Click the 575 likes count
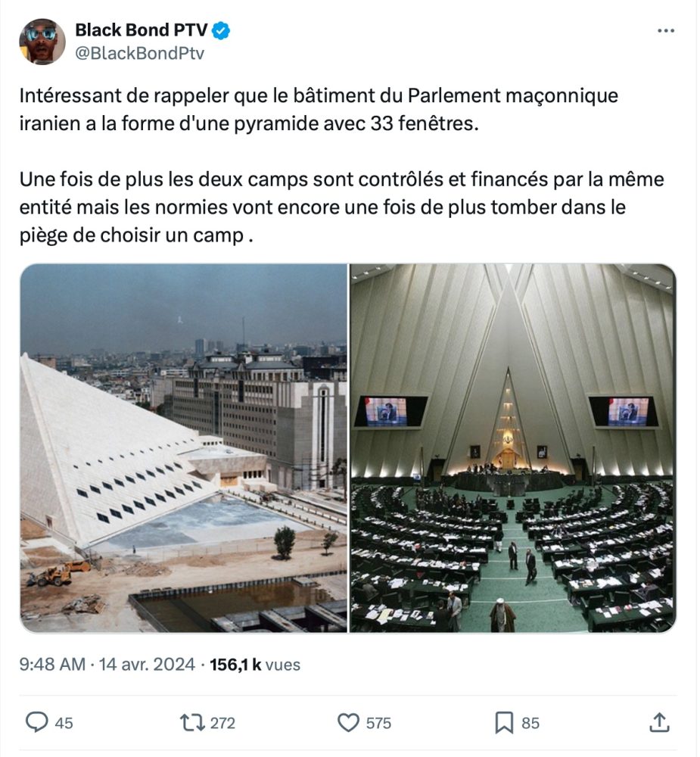The image size is (700, 757). [378, 723]
